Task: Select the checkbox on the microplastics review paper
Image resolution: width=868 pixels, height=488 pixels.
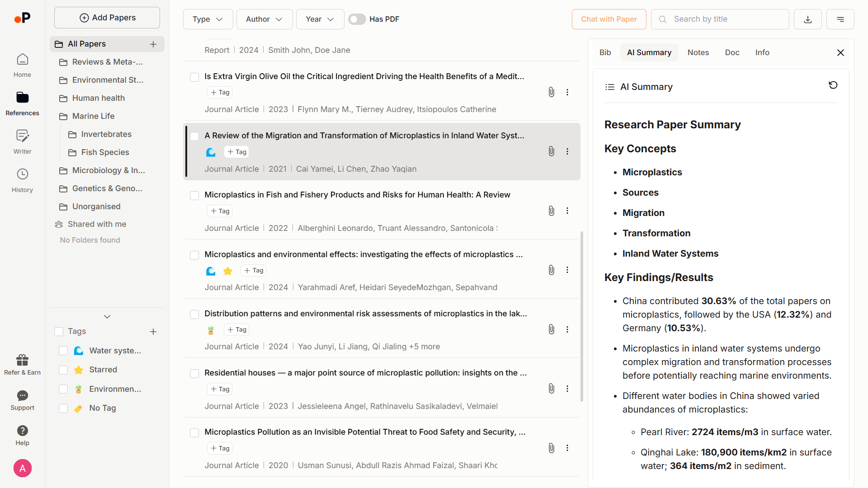Action: click(194, 136)
